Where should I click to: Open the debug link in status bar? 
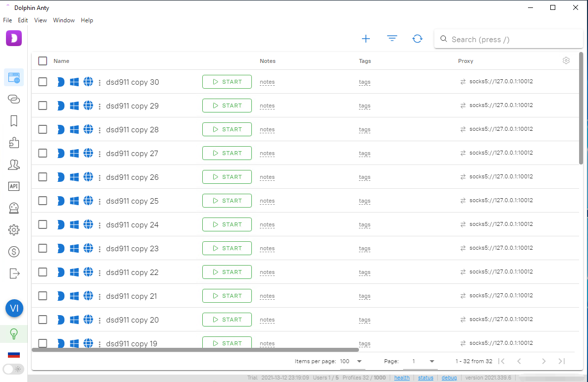click(x=449, y=378)
